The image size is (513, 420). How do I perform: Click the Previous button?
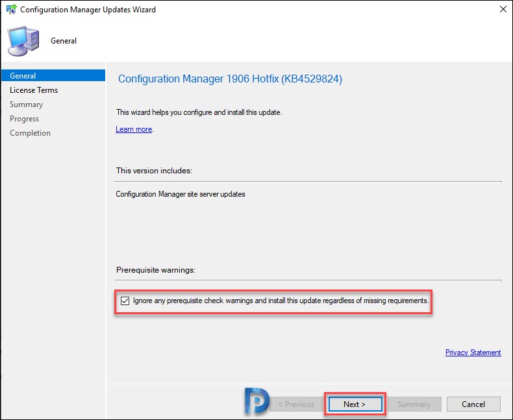(296, 404)
